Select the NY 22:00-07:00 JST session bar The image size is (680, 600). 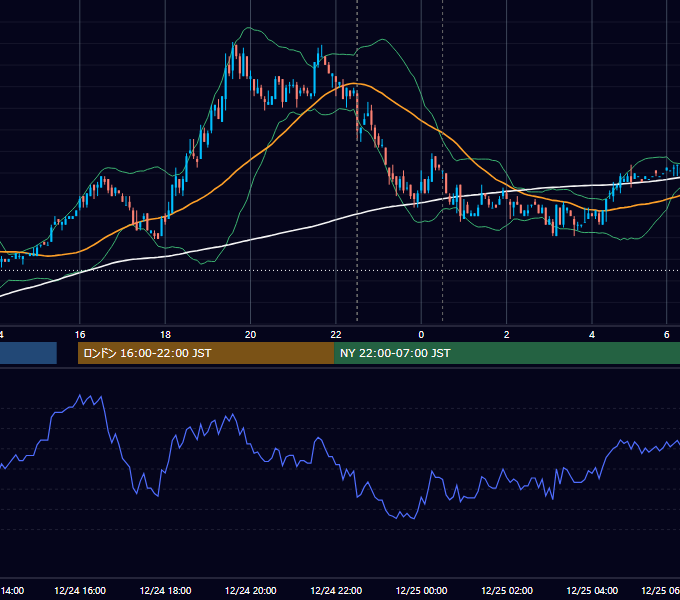point(507,353)
